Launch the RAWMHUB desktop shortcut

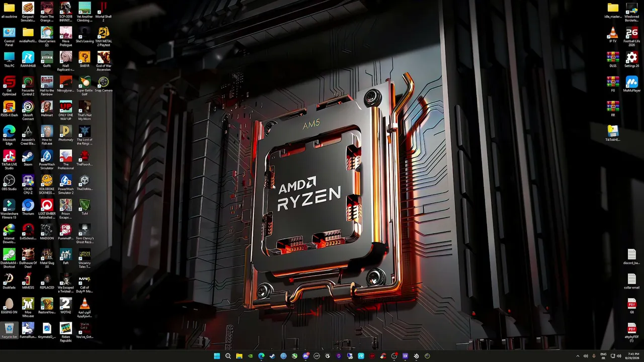(28, 59)
